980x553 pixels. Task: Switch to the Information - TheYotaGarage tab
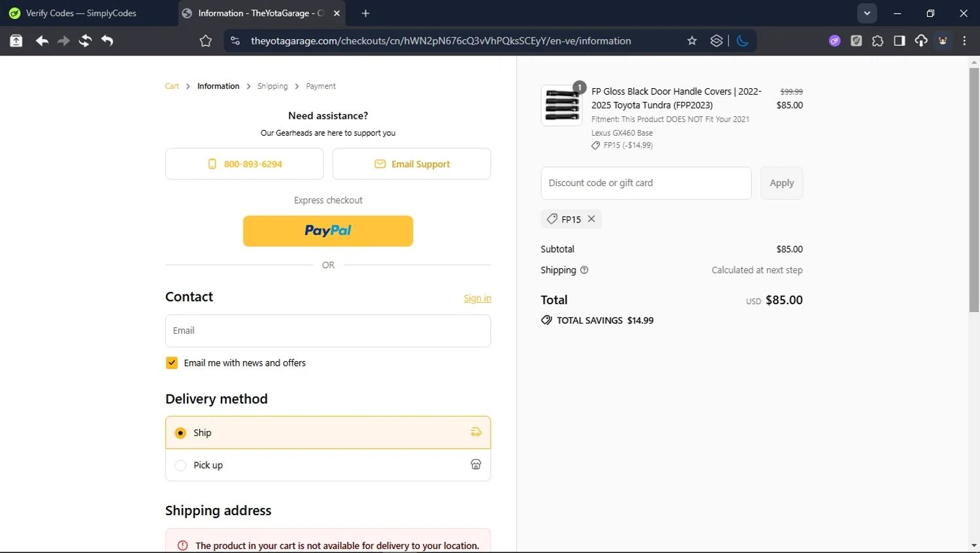[x=261, y=13]
